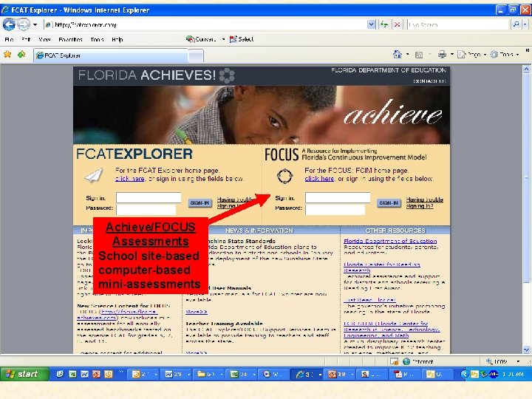
Task: Click the paper airplane FCAT Explorer icon
Action: coord(94,175)
